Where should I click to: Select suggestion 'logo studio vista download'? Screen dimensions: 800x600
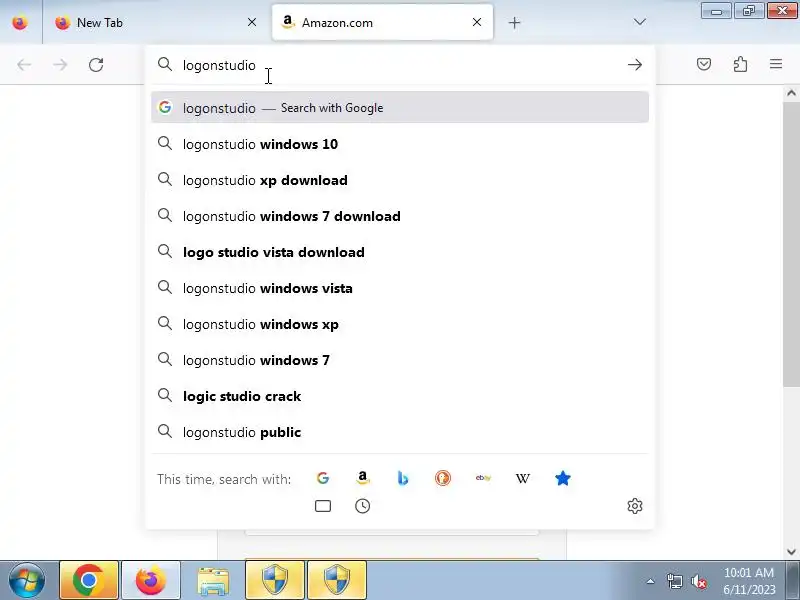tap(400, 252)
